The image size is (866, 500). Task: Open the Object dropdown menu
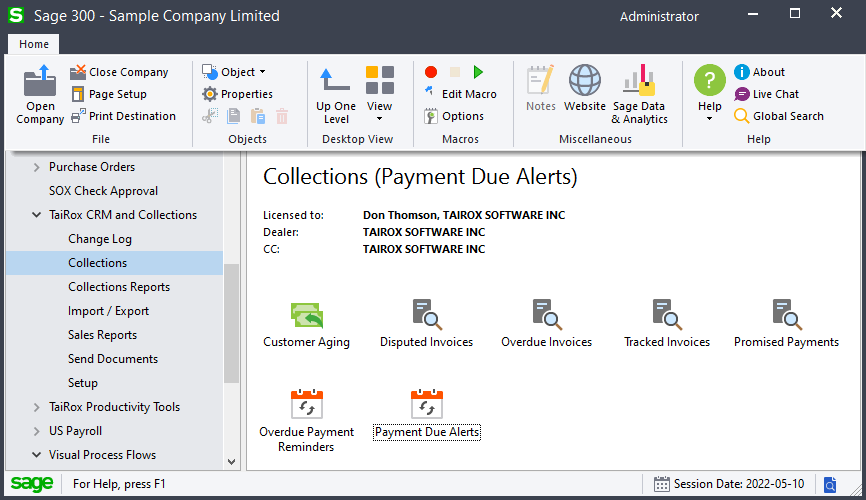(x=234, y=72)
